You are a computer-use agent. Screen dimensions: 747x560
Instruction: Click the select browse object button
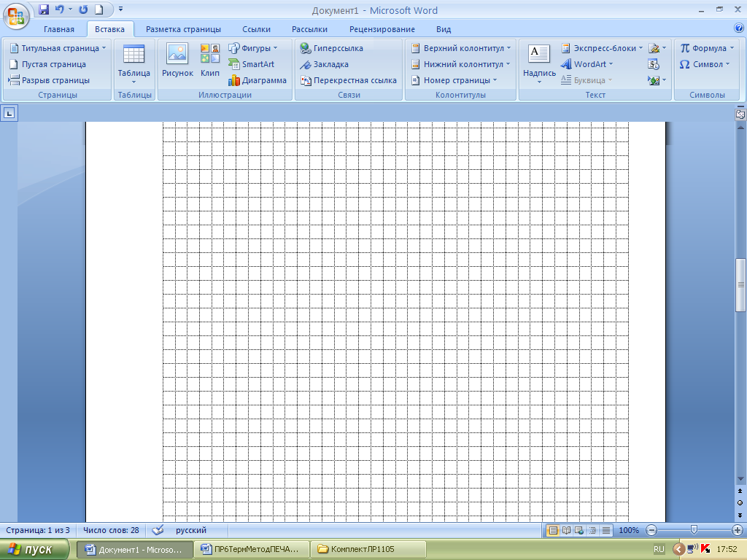740,502
